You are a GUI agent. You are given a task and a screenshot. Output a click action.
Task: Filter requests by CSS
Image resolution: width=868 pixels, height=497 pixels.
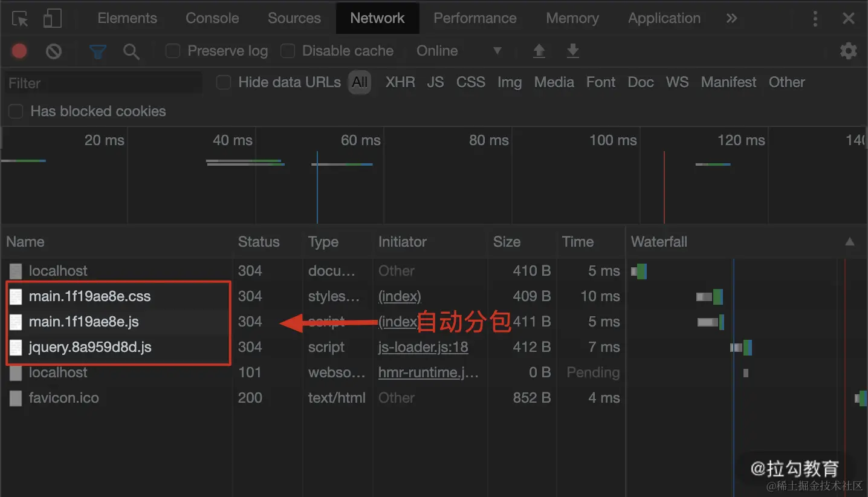click(x=471, y=82)
